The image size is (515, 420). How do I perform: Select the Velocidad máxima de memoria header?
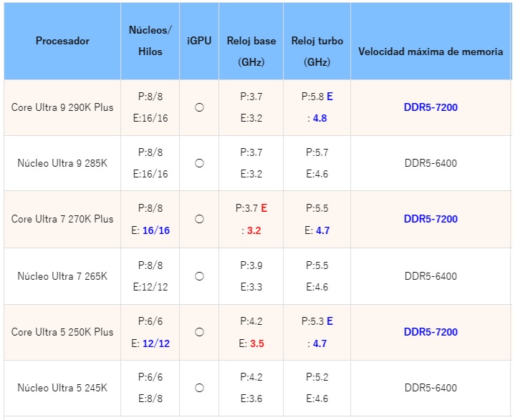click(x=430, y=52)
